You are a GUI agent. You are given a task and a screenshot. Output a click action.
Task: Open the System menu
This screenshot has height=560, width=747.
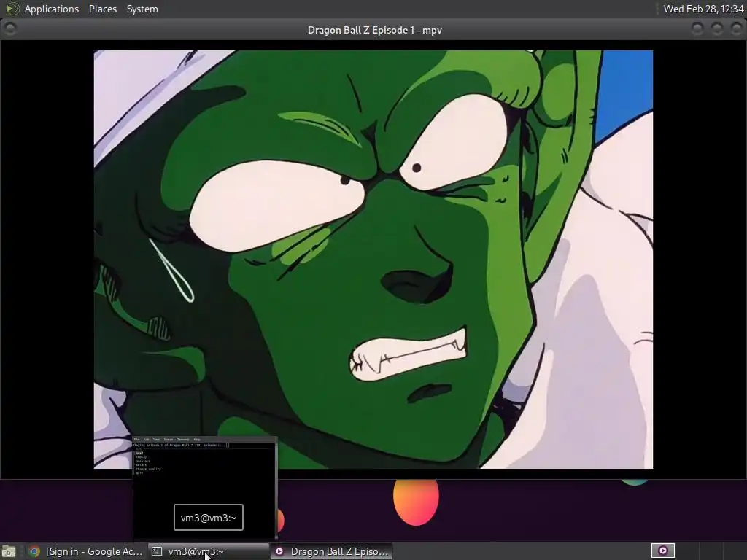pos(142,9)
